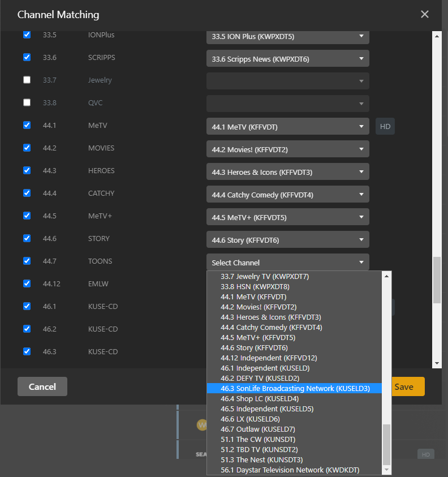This screenshot has height=477, width=448.
Task: Uncheck the 33.6 SCRIPPS channel checkbox
Action: coord(27,57)
